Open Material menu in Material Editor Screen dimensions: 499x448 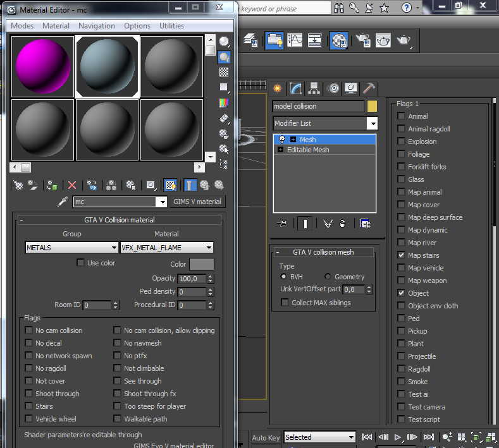pos(56,26)
